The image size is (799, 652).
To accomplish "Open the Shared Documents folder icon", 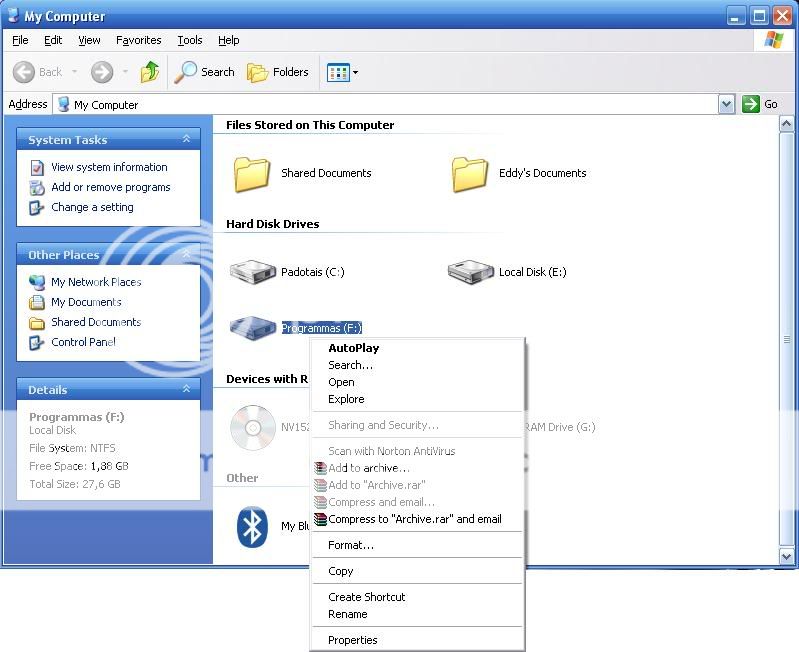I will (x=252, y=174).
